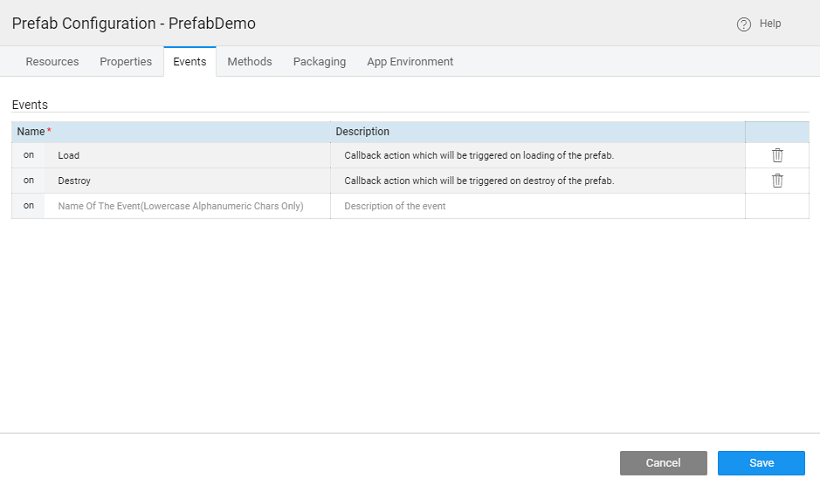Click the Destroy event name field
This screenshot has height=492, width=820.
(x=186, y=181)
